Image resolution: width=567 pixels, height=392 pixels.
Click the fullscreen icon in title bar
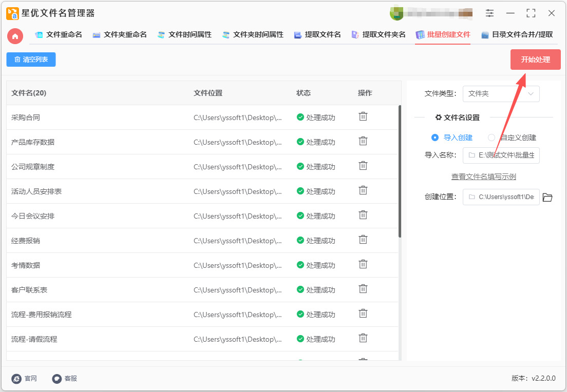531,13
